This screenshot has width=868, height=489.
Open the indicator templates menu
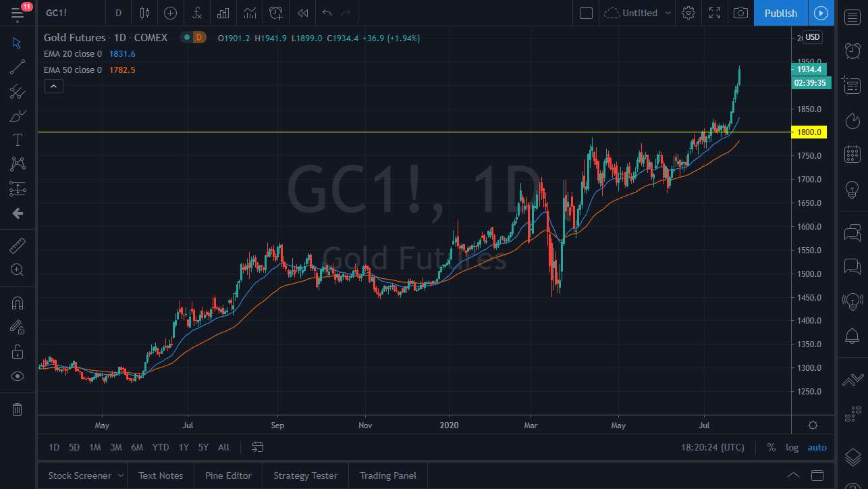click(x=250, y=13)
